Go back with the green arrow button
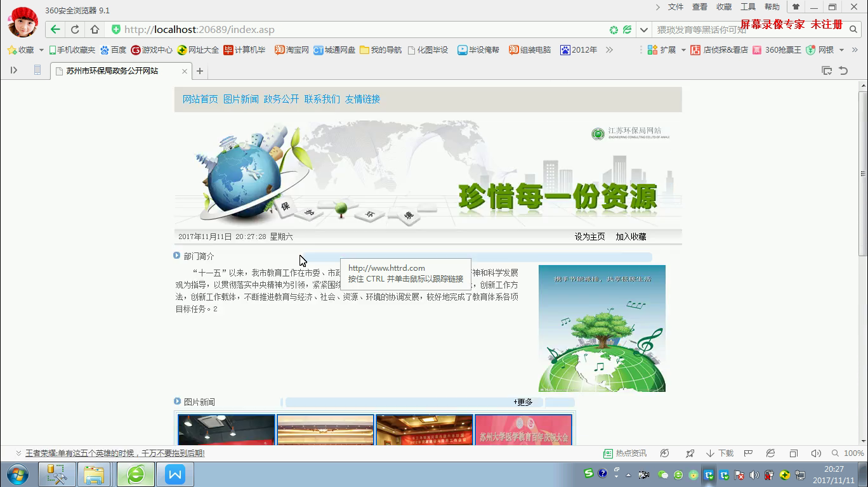 [55, 30]
